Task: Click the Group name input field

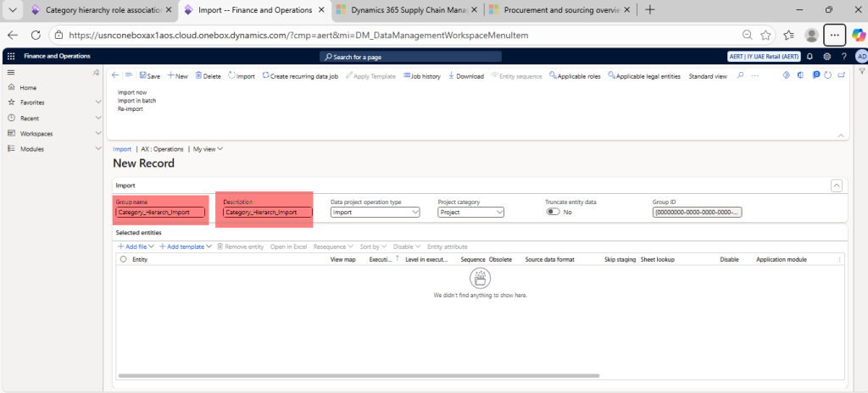Action: tap(160, 213)
